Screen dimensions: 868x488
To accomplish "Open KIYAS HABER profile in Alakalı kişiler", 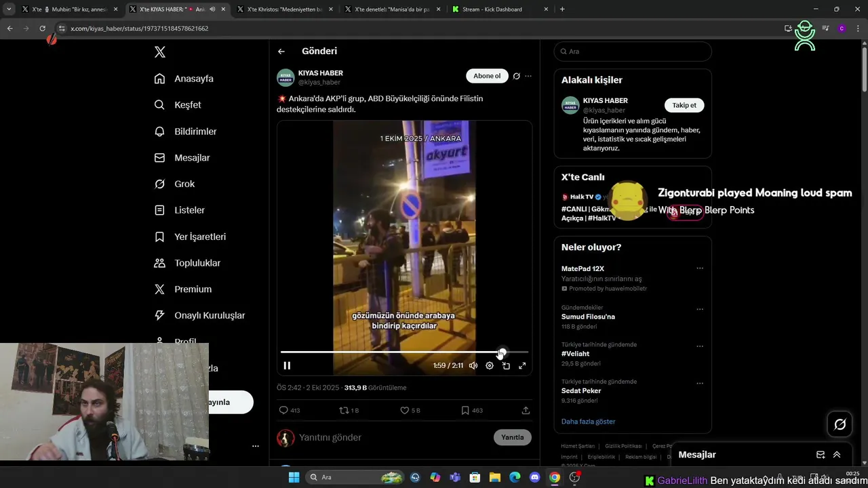I will click(605, 101).
